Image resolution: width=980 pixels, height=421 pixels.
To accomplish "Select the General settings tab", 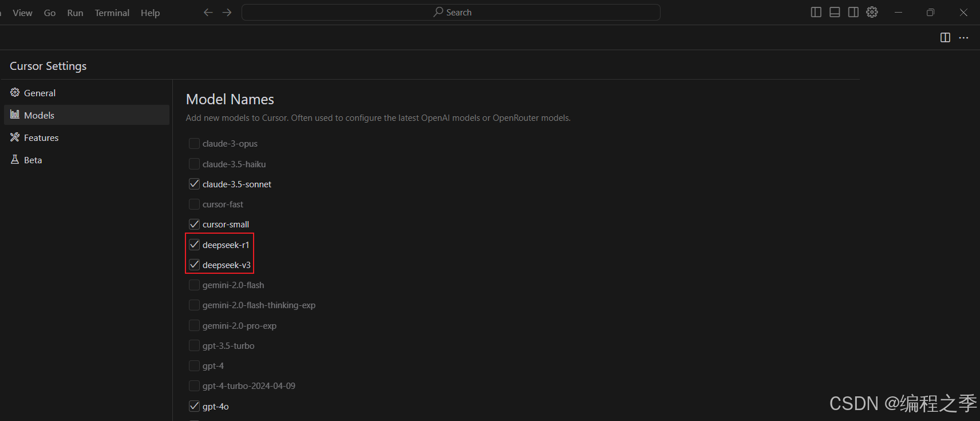I will pos(86,93).
